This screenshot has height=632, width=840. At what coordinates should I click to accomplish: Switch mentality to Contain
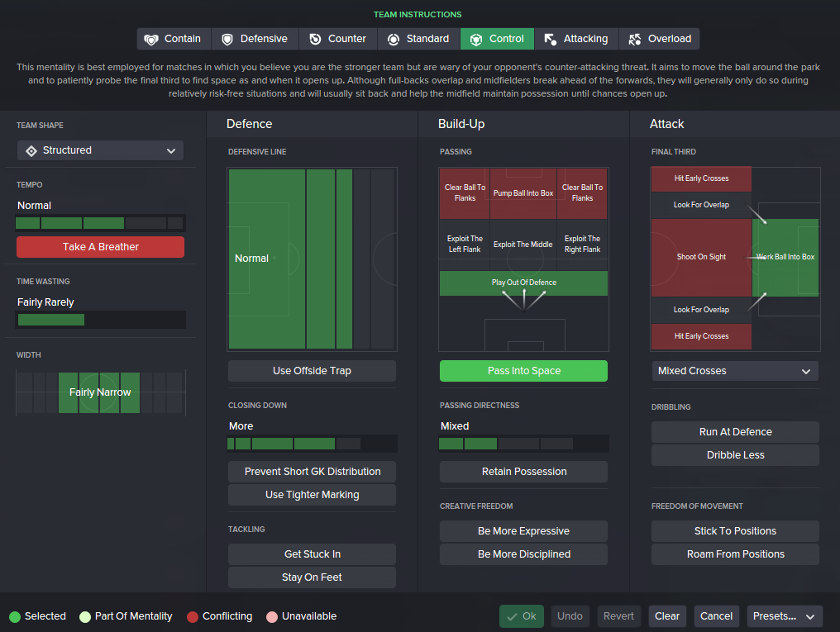point(174,39)
